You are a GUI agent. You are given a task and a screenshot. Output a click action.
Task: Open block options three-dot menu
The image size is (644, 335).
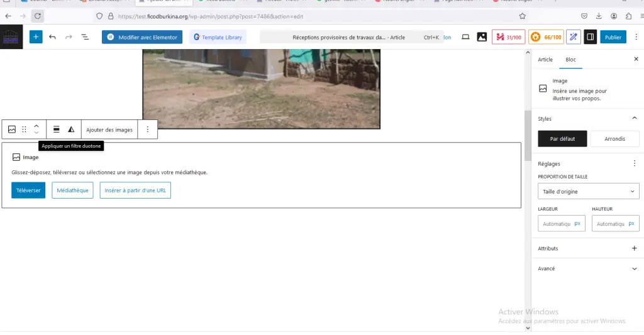click(147, 129)
